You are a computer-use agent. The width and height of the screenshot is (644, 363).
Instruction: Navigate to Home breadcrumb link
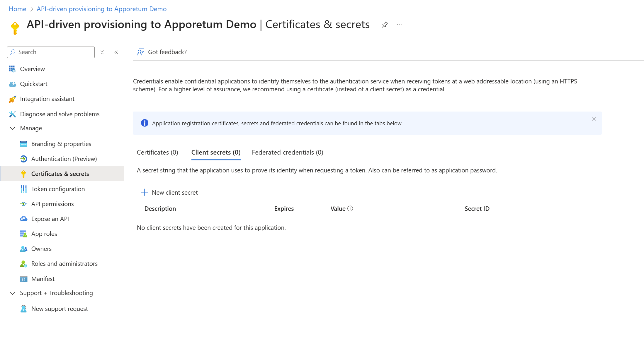[x=17, y=9]
